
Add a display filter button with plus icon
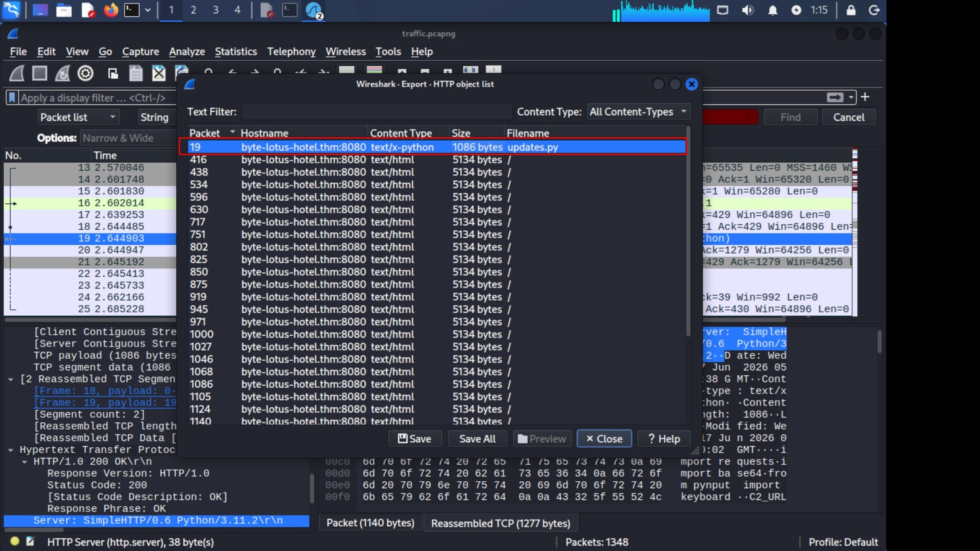[865, 97]
